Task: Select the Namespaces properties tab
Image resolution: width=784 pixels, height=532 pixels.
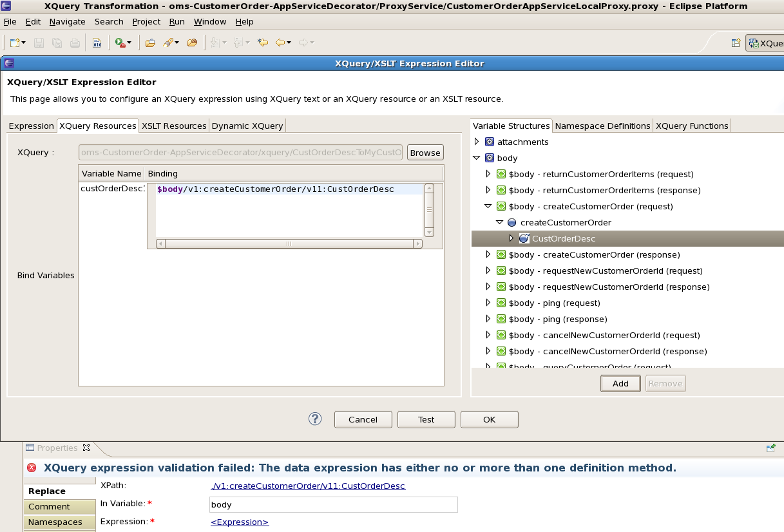Action: (59, 522)
